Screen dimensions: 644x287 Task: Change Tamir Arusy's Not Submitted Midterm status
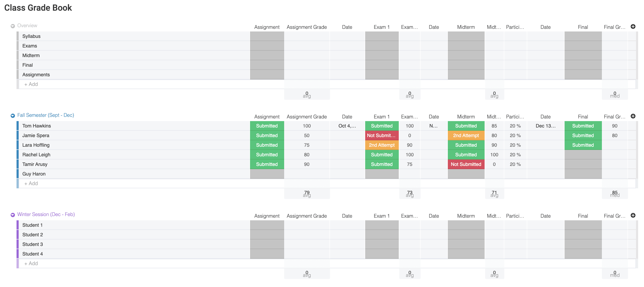(466, 164)
